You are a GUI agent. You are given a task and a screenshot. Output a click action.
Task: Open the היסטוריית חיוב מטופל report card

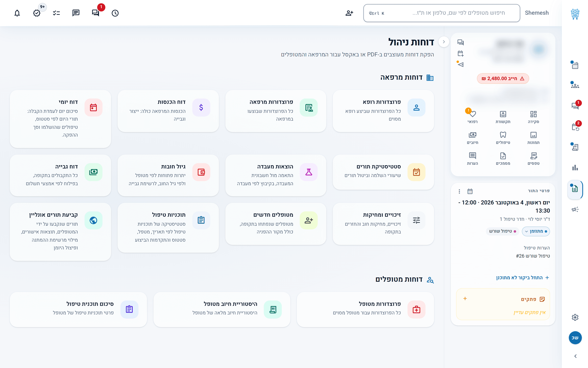[222, 309]
